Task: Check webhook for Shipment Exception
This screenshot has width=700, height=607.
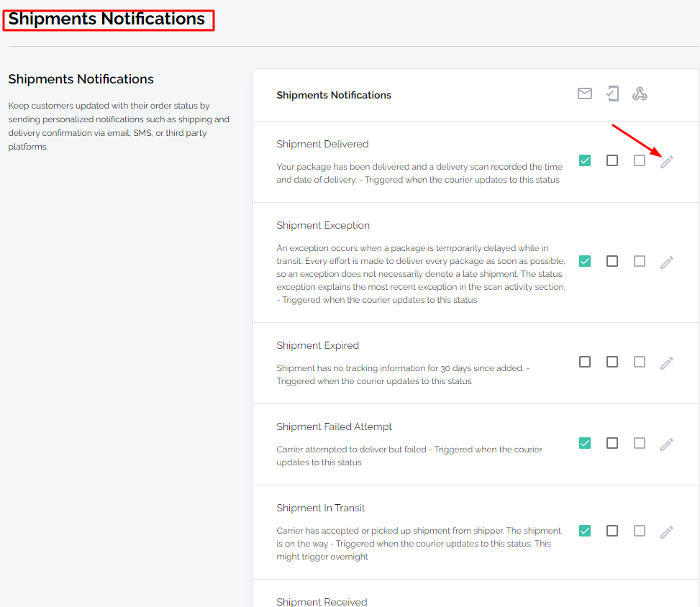Action: 640,261
